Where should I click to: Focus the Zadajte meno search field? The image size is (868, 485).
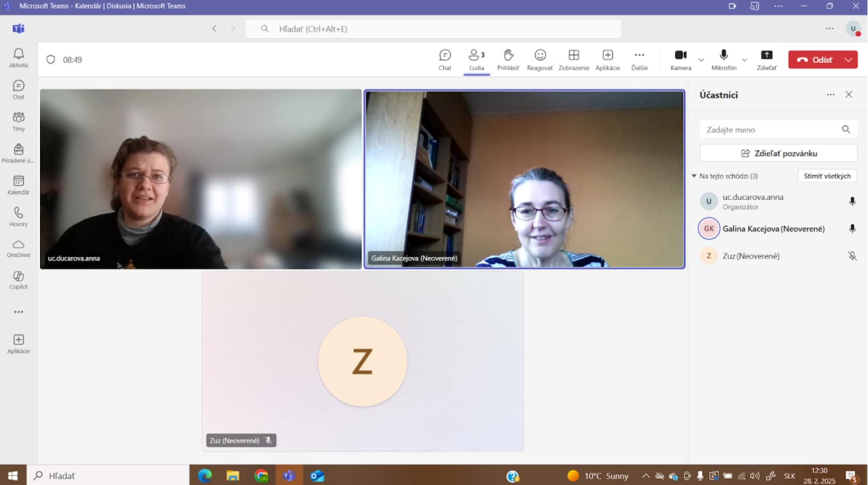click(778, 129)
